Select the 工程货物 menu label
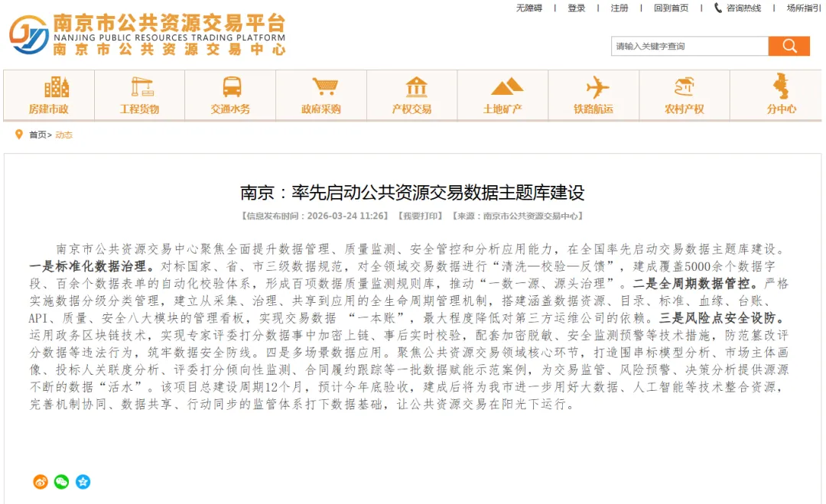The height and width of the screenshot is (504, 826). point(139,109)
